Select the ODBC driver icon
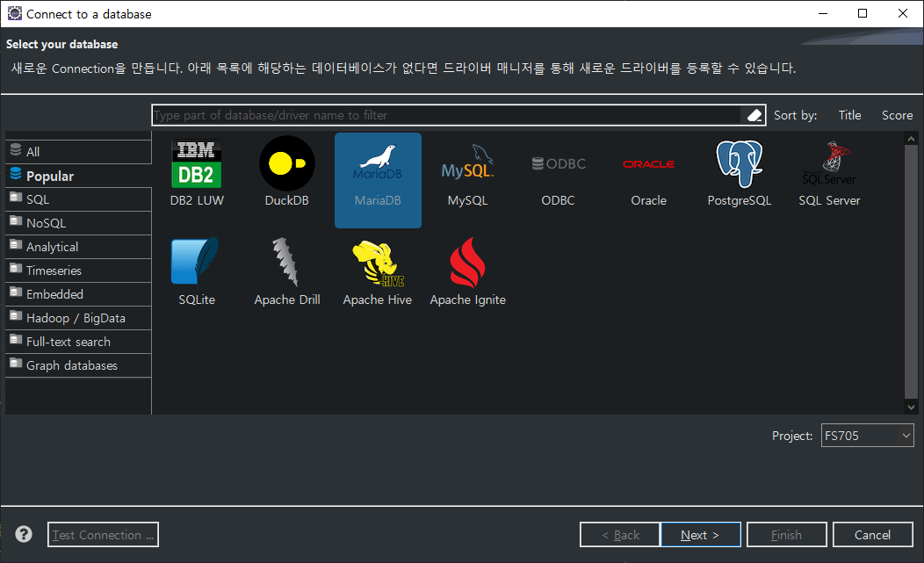 (x=558, y=164)
